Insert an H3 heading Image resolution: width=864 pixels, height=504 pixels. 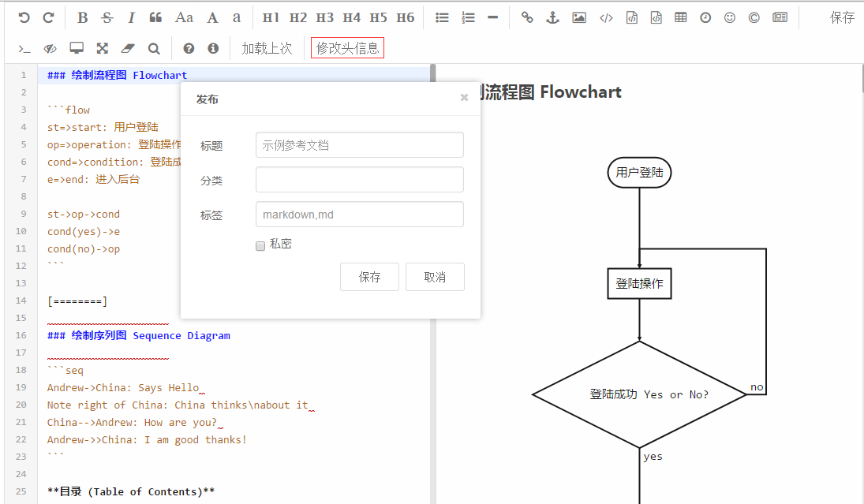click(324, 17)
